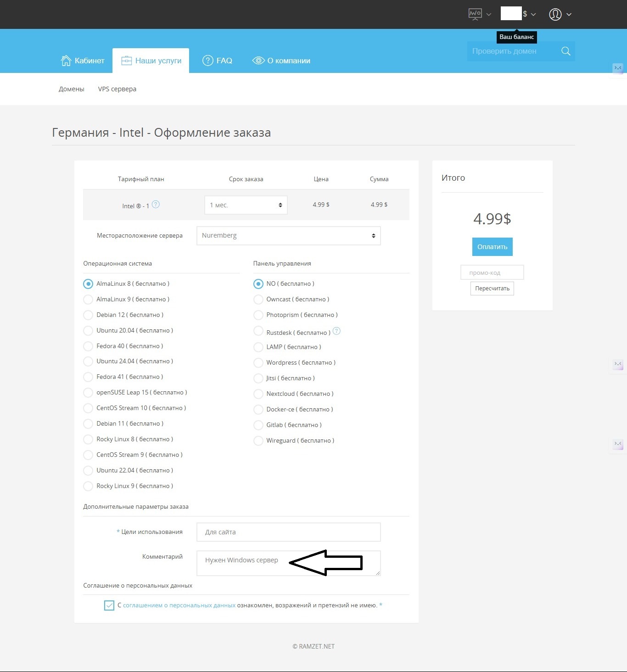Choose Docker-ce control panel option
Screen dimensions: 627x672
258,410
